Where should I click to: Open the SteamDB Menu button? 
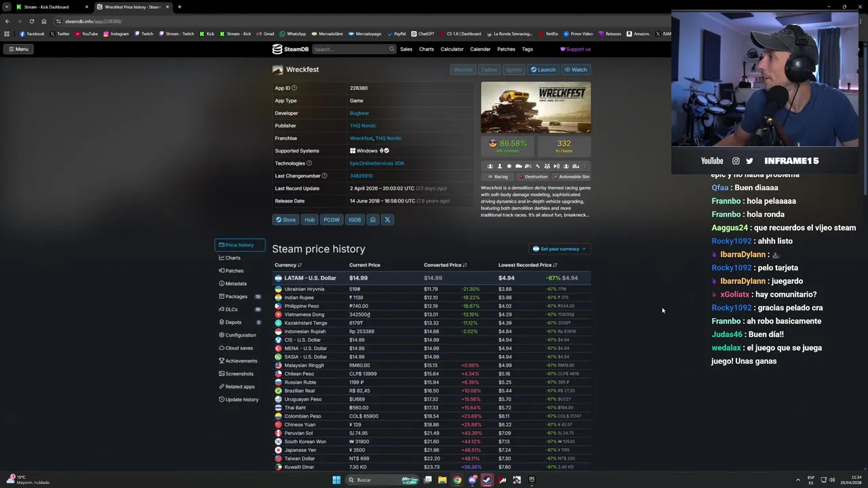click(18, 49)
